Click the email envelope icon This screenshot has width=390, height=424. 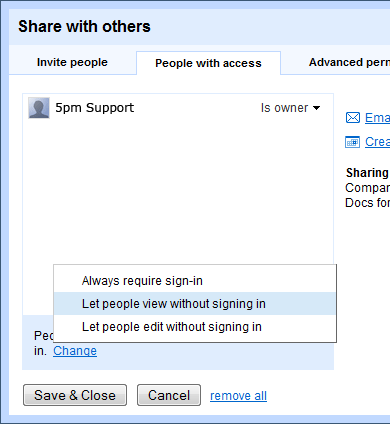(353, 118)
